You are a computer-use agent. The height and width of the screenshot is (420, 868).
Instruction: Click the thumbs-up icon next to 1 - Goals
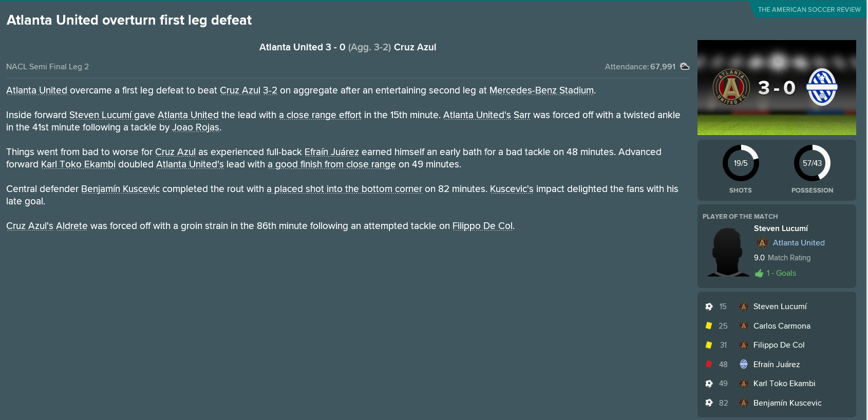[x=759, y=273]
